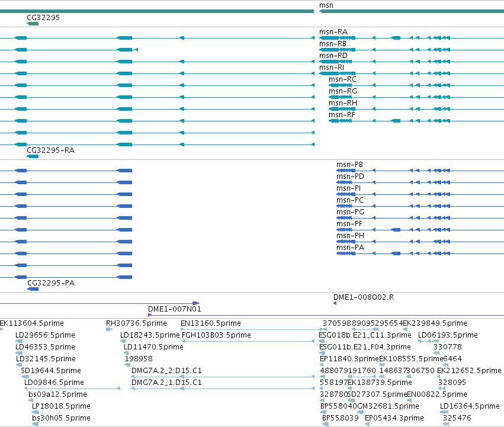
Task: Click the 325476 feature label
Action: [457, 418]
